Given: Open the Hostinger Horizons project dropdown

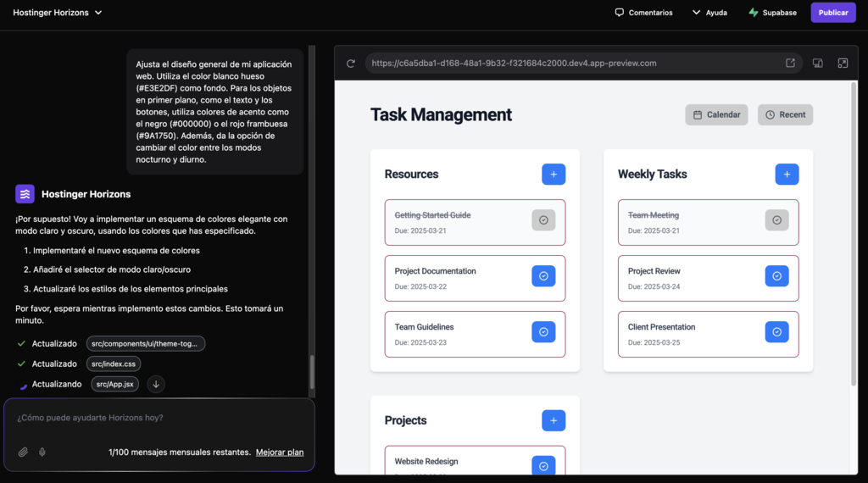Looking at the screenshot, I should 57,12.
